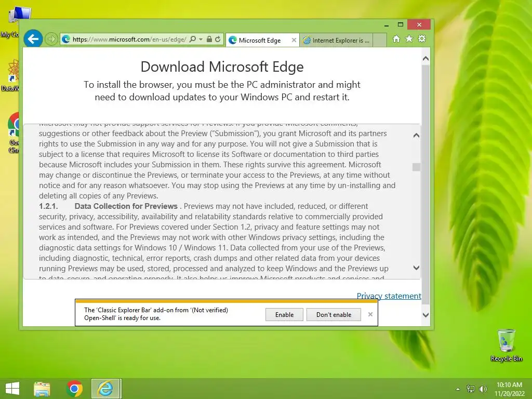The height and width of the screenshot is (399, 532).
Task: Click the license box scrollbar thumb
Action: click(x=416, y=167)
